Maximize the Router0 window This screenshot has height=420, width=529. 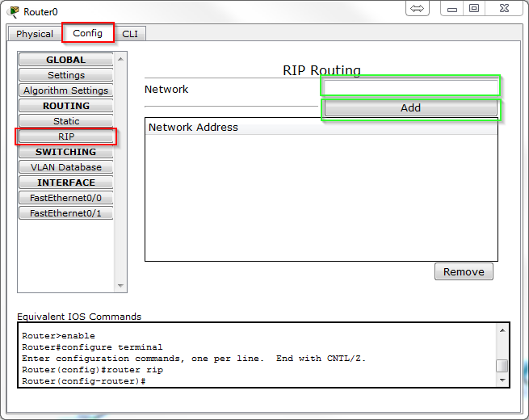(474, 9)
